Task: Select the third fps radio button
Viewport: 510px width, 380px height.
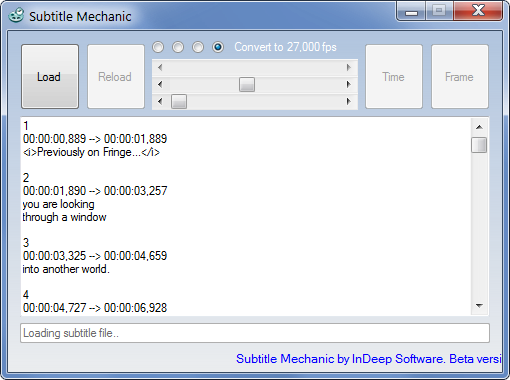Action: (x=198, y=47)
